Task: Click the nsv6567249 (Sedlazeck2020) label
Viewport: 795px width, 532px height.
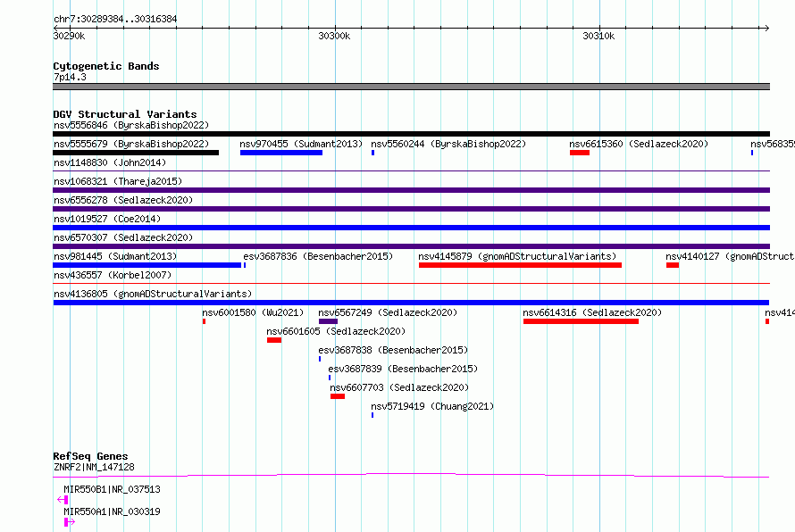Action: 388,312
